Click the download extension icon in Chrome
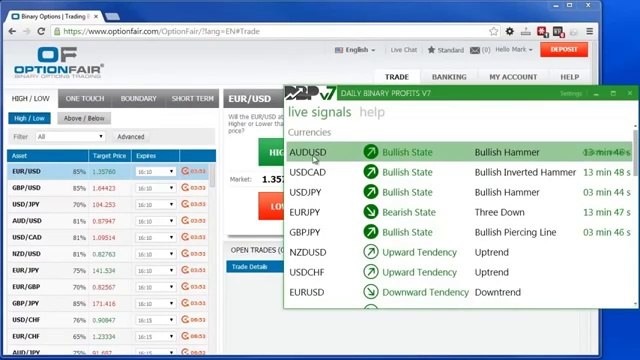The image size is (640, 360). [x=526, y=31]
